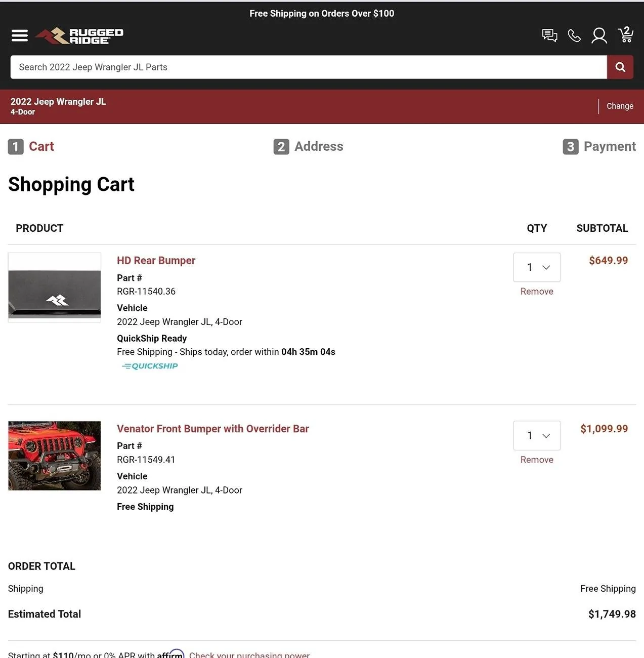Screen dimensions: 644x658
Task: Click the Quickship logo badge
Action: point(150,366)
